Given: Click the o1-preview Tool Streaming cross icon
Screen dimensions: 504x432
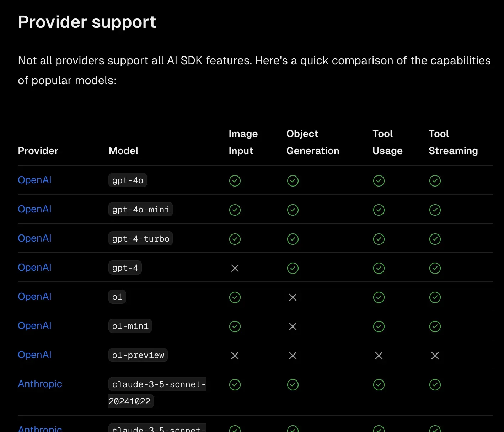Looking at the screenshot, I should (x=435, y=356).
